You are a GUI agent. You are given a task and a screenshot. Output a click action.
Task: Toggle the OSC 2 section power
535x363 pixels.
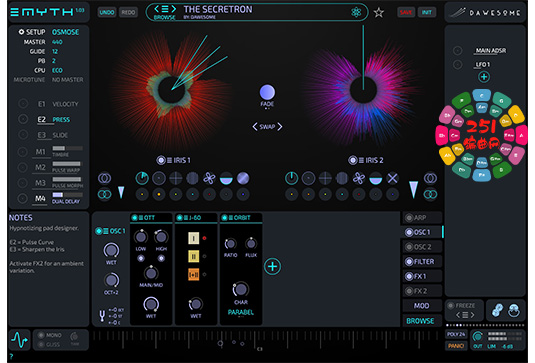pos(409,247)
